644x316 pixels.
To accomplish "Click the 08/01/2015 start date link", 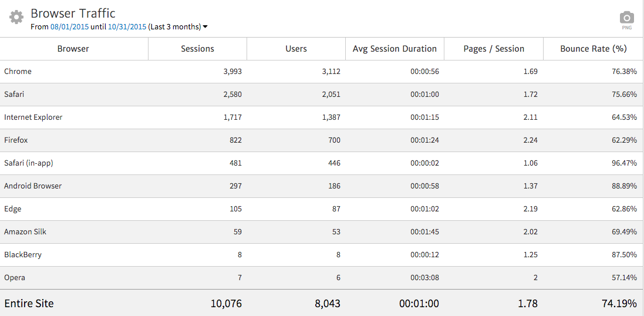I will tap(69, 27).
